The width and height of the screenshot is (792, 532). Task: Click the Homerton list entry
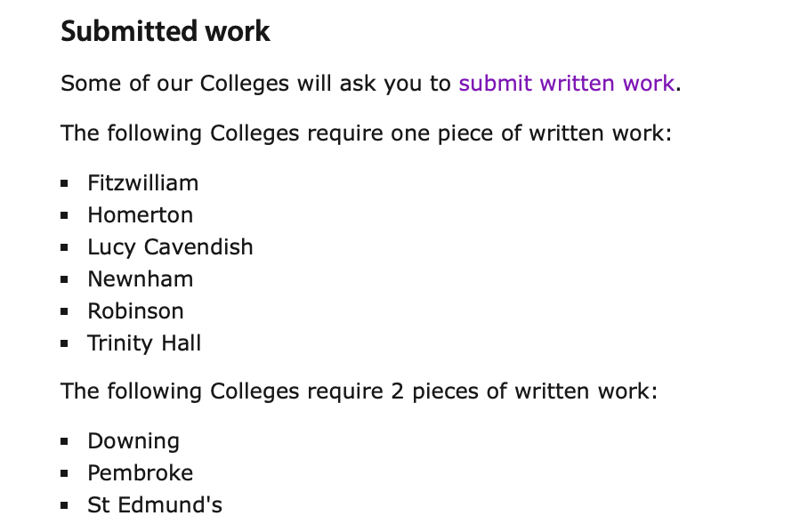(140, 215)
